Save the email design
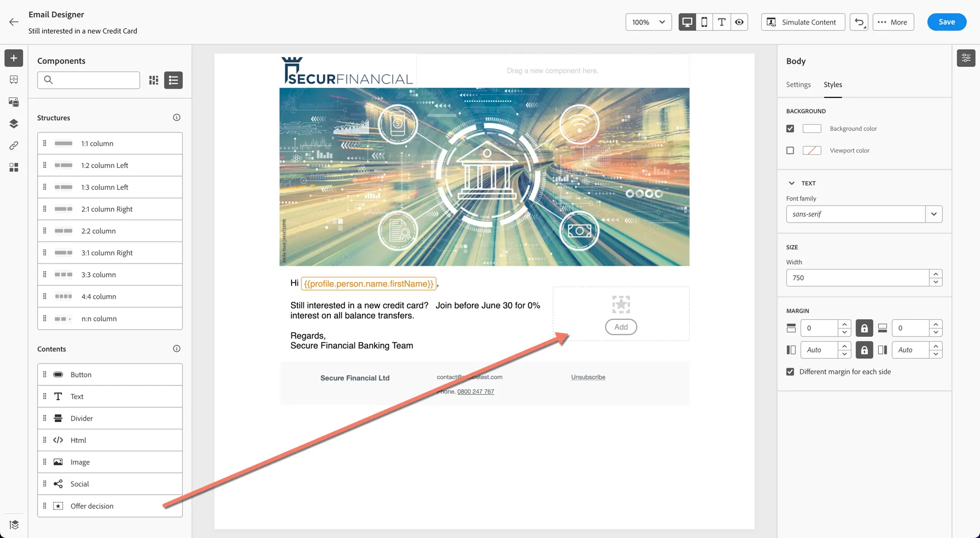 coord(947,22)
